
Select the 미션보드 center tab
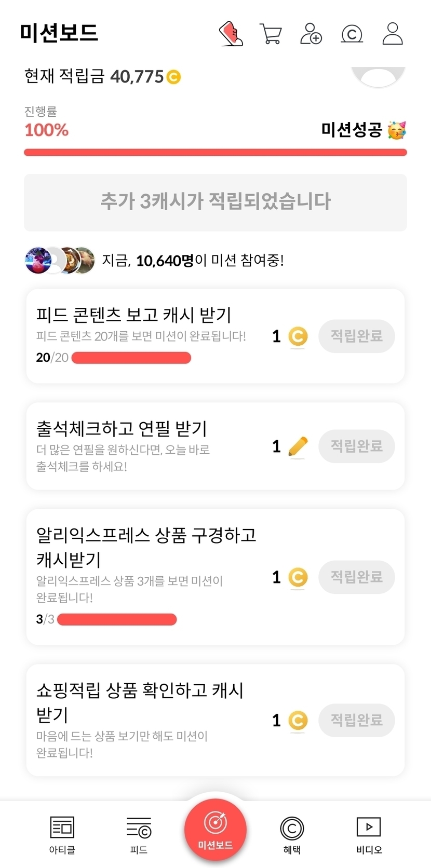[216, 830]
